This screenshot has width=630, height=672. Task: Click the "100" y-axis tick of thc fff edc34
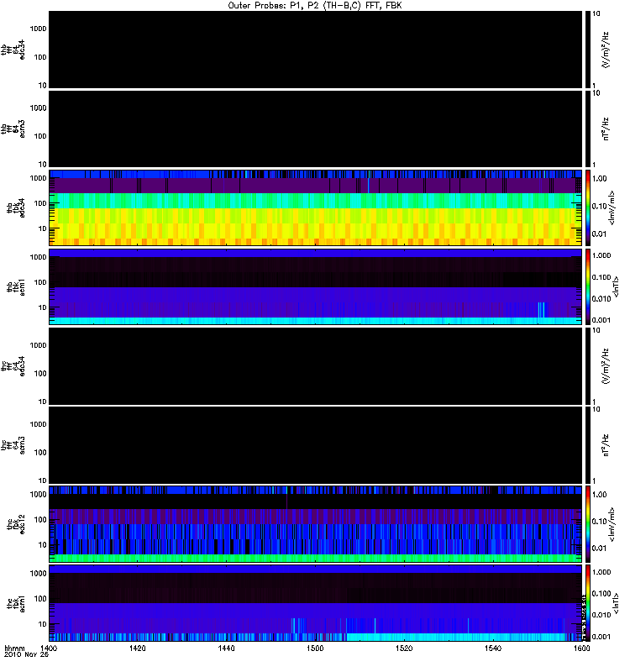pos(39,373)
